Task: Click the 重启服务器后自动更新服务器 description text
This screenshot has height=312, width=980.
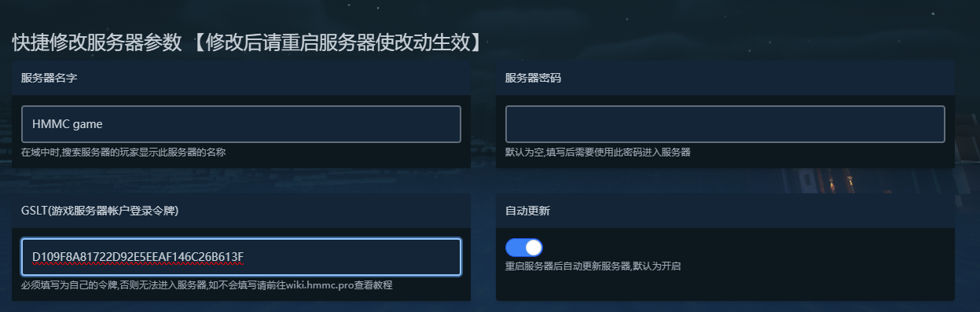Action: 568,266
